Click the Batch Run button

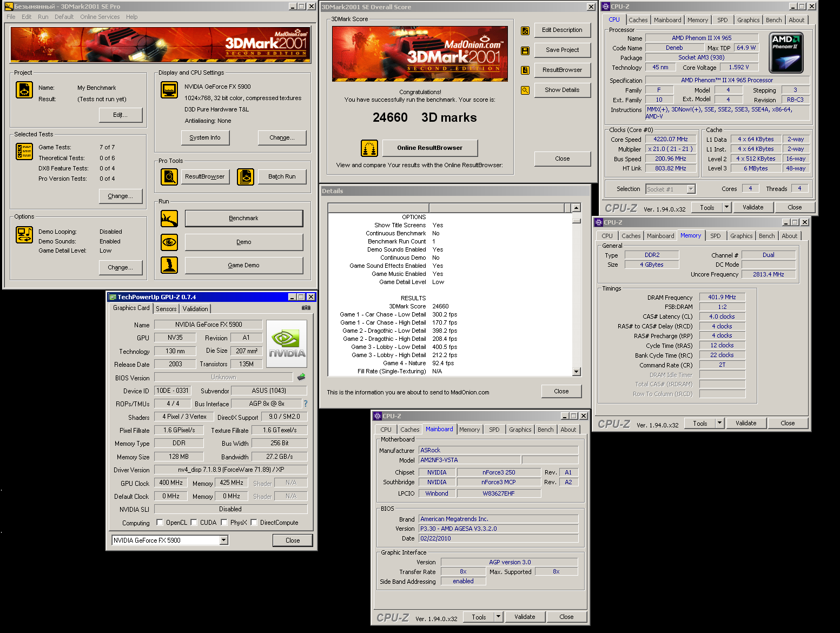(282, 176)
